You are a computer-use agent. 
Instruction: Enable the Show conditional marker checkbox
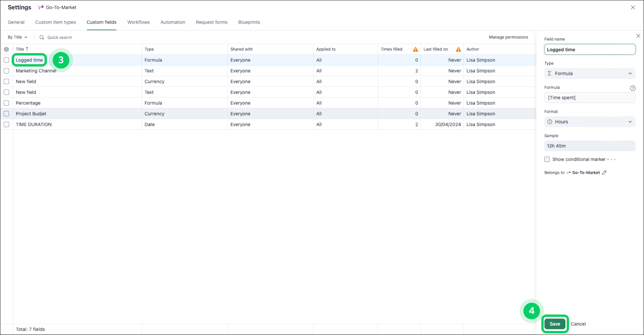click(x=547, y=159)
